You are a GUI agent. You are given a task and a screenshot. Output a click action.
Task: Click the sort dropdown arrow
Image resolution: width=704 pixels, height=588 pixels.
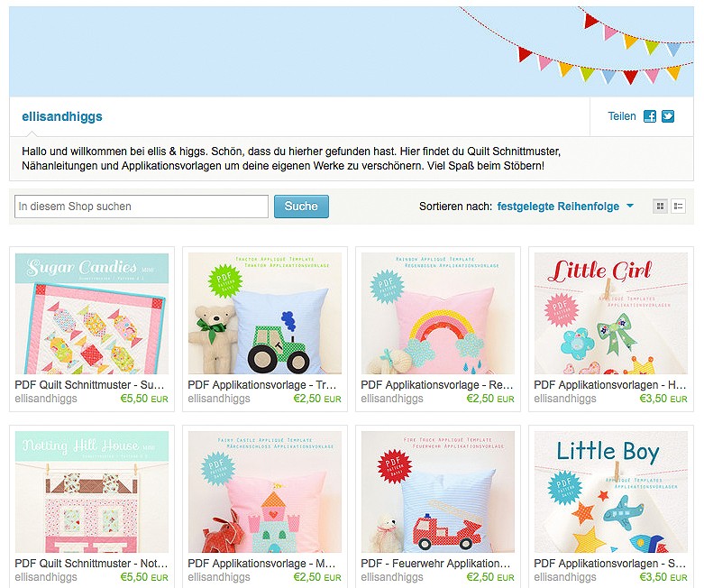[630, 206]
